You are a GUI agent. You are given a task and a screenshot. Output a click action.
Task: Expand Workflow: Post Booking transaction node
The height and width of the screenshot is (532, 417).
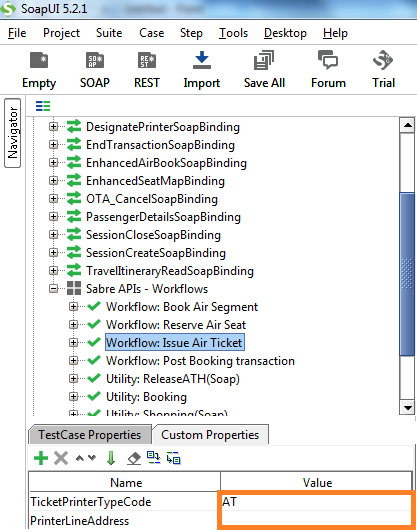tap(73, 360)
